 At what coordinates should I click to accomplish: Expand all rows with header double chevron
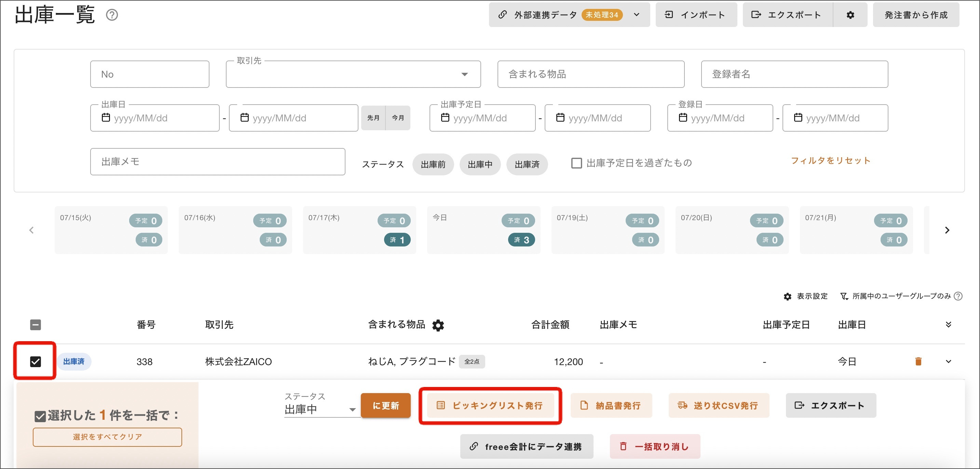[x=948, y=325]
